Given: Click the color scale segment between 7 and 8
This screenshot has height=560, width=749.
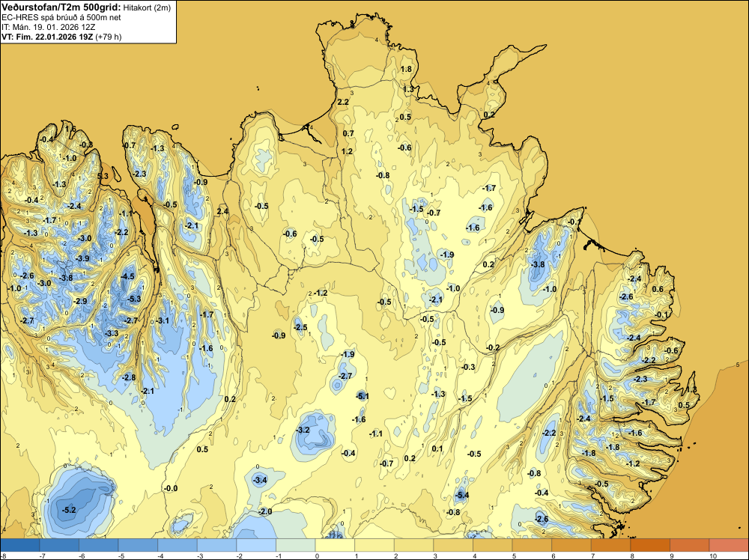Looking at the screenshot, I should click(610, 545).
